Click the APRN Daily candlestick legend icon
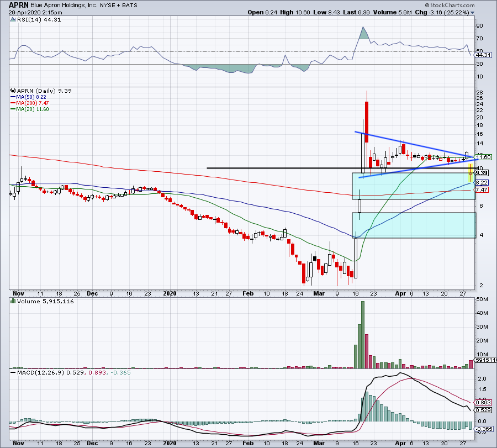 pyautogui.click(x=13, y=91)
